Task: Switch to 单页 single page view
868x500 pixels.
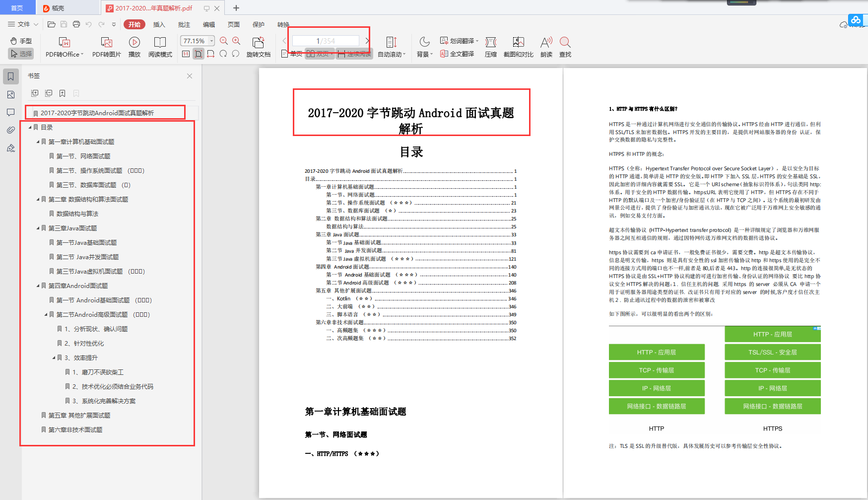Action: click(292, 54)
